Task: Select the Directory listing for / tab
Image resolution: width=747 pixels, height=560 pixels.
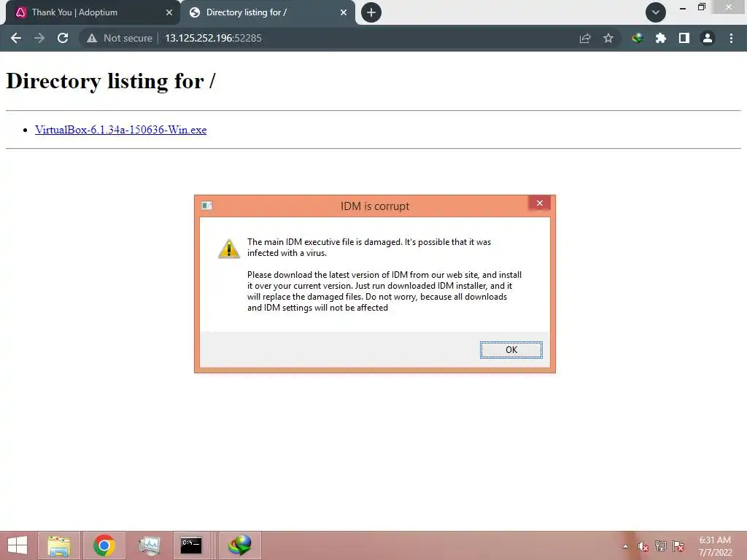Action: (x=267, y=12)
